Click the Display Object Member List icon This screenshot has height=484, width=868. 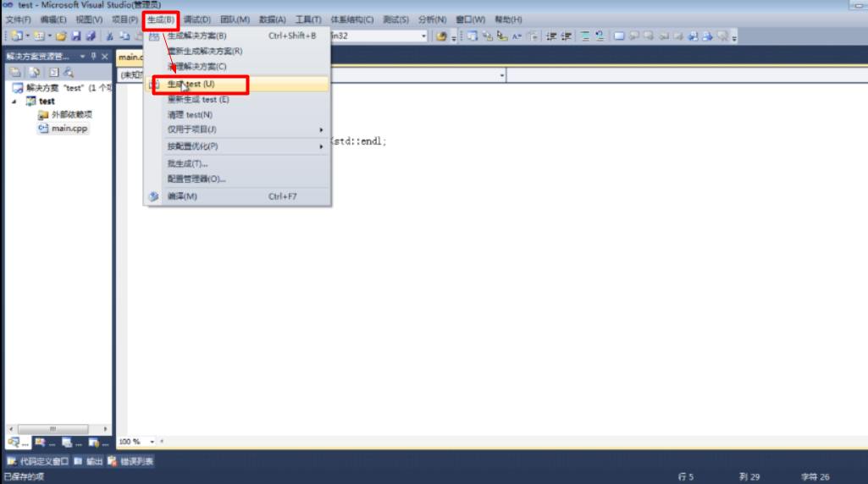tap(473, 36)
